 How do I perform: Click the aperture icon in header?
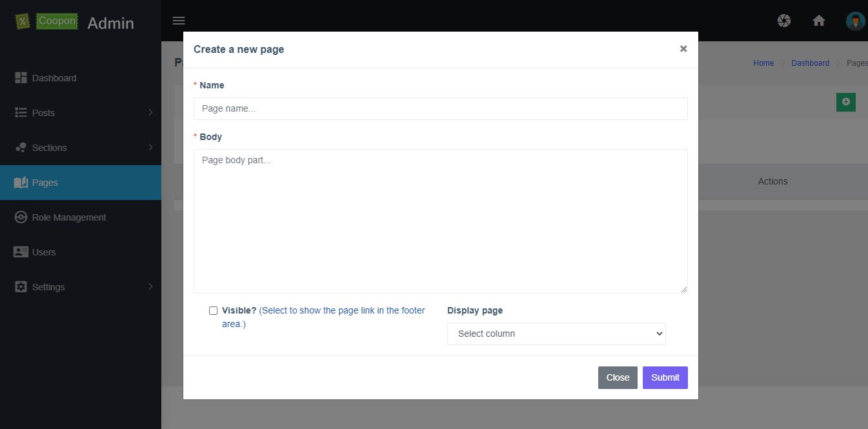click(784, 21)
